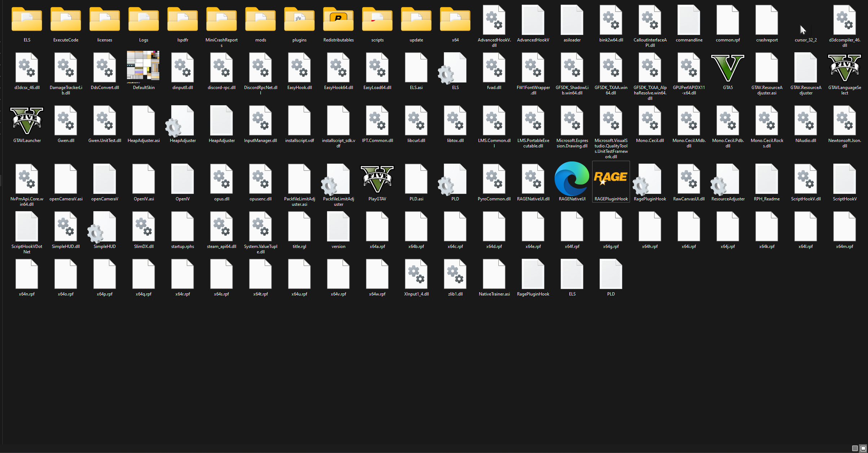The width and height of the screenshot is (868, 453).
Task: Select the PlayGTAV launcher icon
Action: pyautogui.click(x=377, y=179)
